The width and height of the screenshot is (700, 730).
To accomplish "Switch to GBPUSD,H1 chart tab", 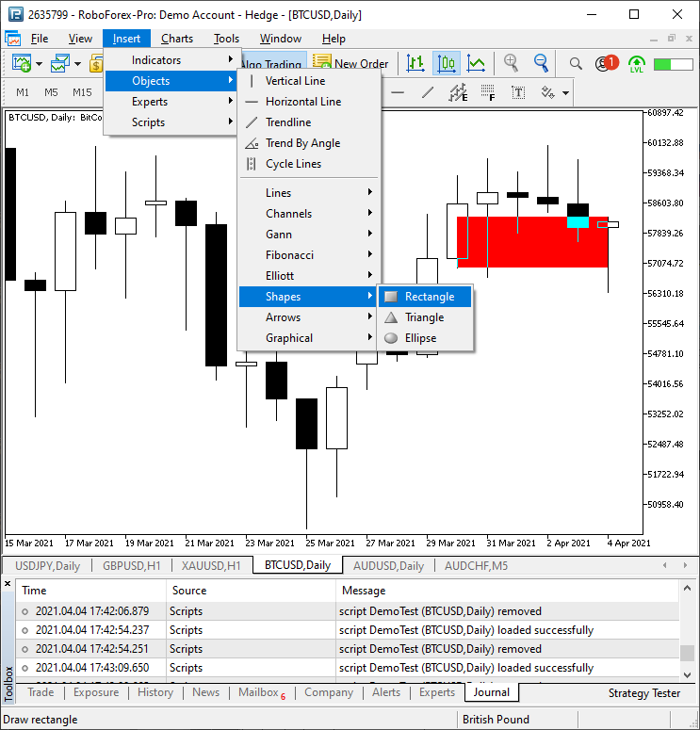I will (x=132, y=566).
